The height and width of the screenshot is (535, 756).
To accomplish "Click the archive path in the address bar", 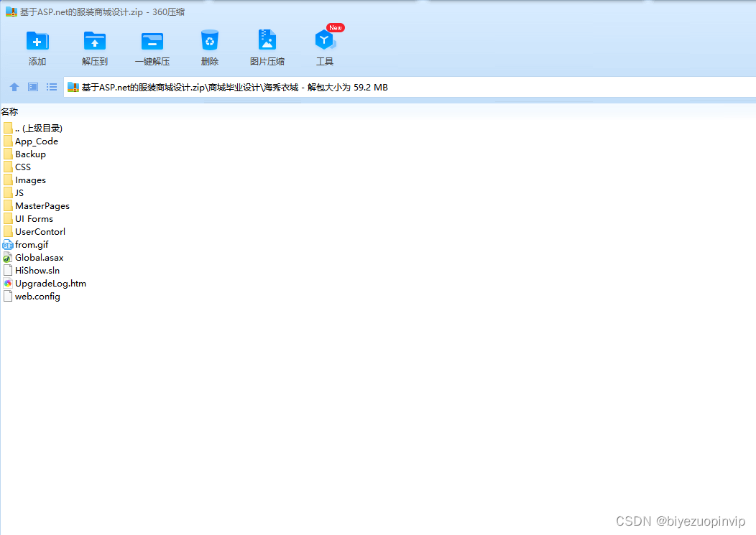I will tap(216, 87).
